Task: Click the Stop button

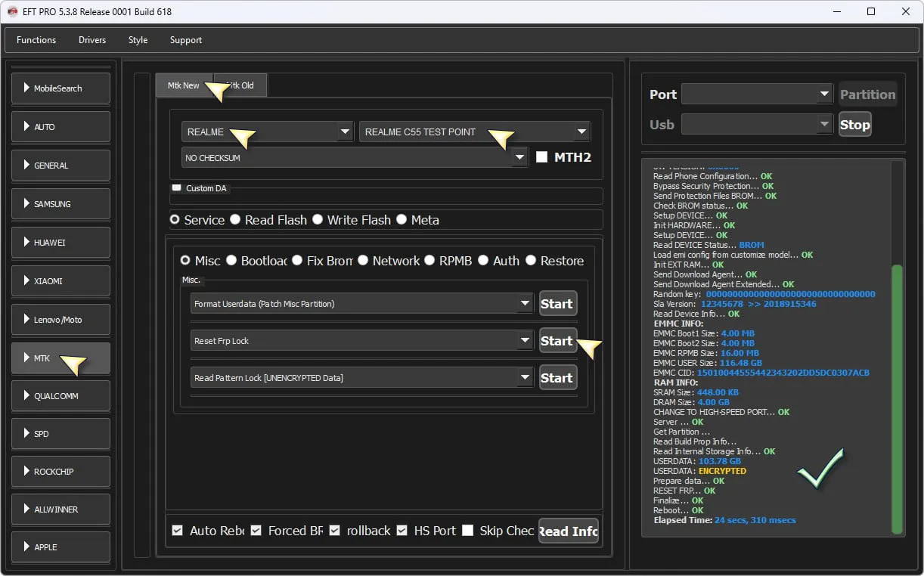Action: 854,125
